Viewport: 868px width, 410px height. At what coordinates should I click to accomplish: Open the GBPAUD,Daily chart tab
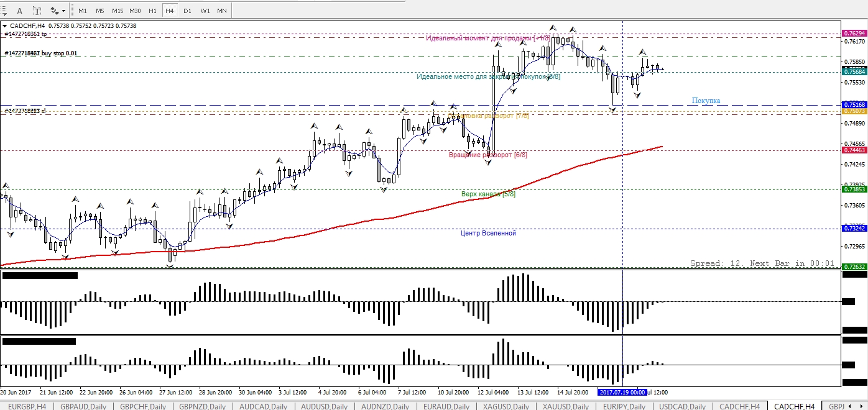tap(83, 406)
